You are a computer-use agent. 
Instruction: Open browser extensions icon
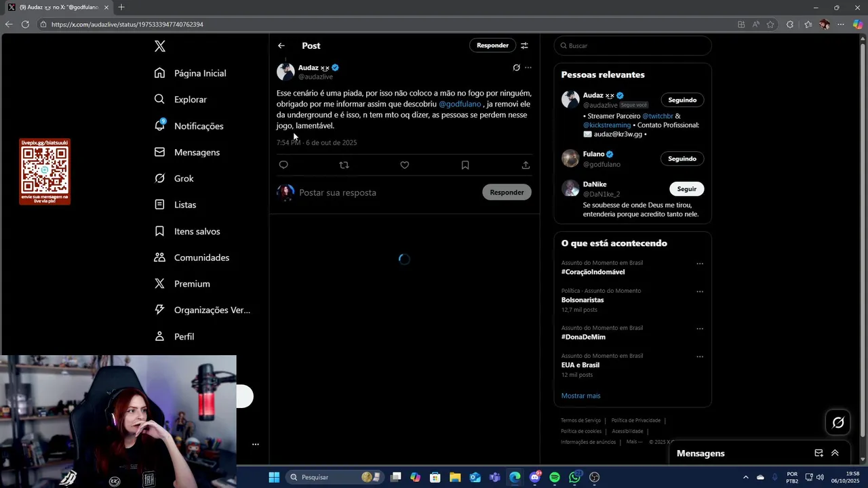790,24
